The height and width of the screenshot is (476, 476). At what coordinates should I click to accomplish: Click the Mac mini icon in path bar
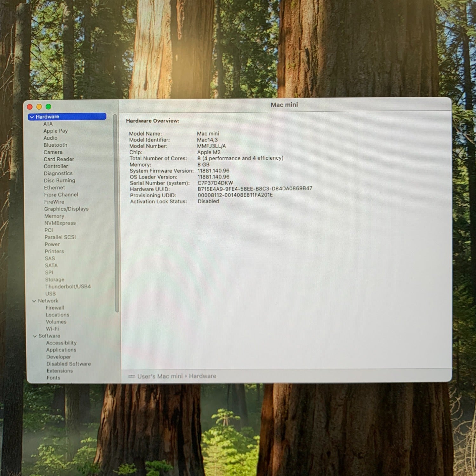click(x=131, y=376)
